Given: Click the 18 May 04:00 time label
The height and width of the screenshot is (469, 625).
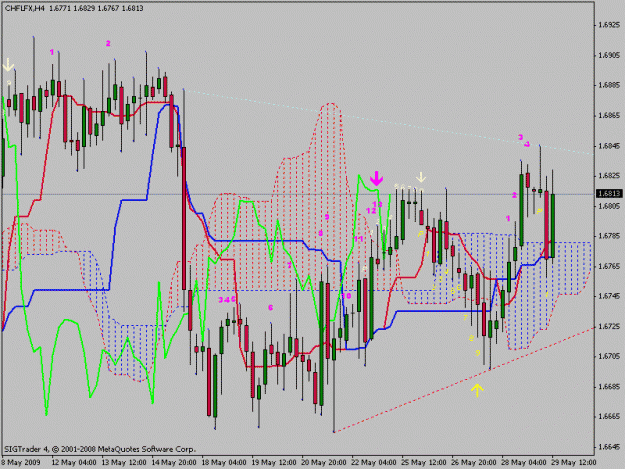Looking at the screenshot, I should (224, 462).
